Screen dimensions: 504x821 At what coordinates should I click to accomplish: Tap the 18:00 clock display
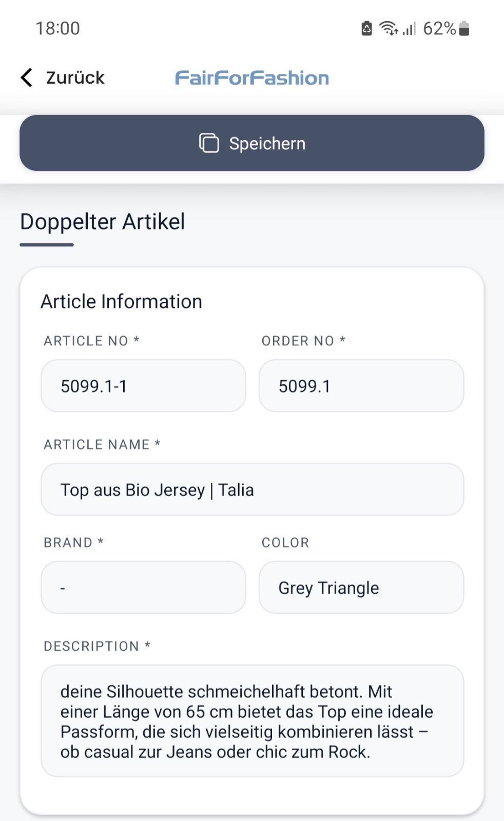[x=58, y=28]
